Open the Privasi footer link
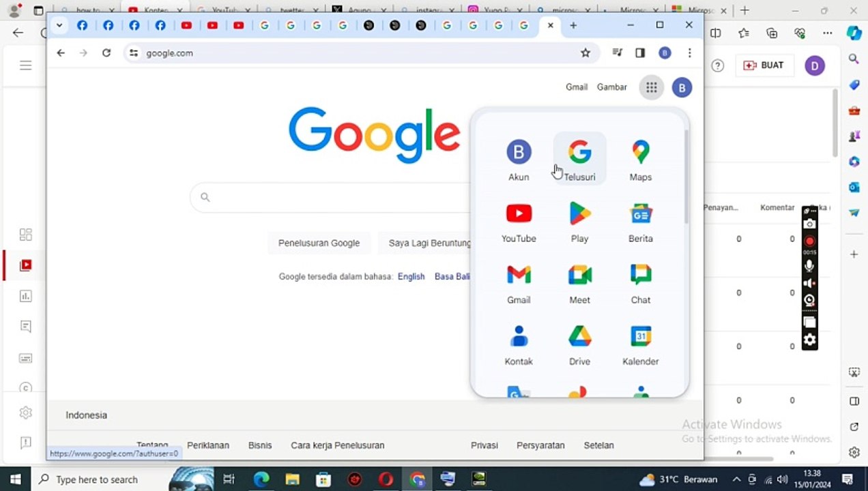This screenshot has width=868, height=491. [484, 445]
